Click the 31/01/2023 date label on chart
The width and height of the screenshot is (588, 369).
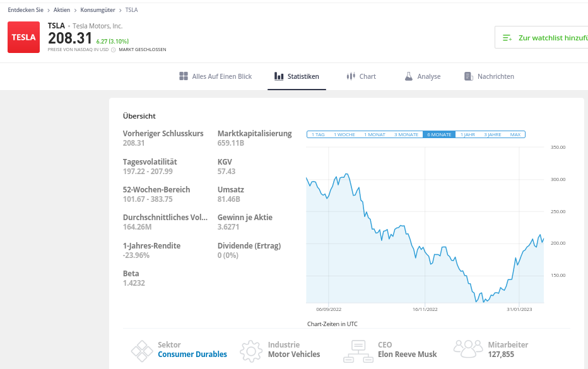click(x=519, y=309)
